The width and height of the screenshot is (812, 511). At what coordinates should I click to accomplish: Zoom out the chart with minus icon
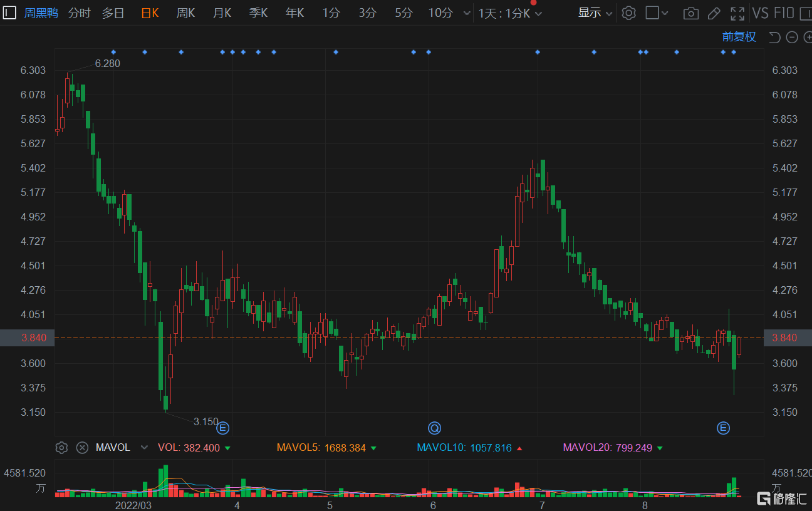point(792,37)
